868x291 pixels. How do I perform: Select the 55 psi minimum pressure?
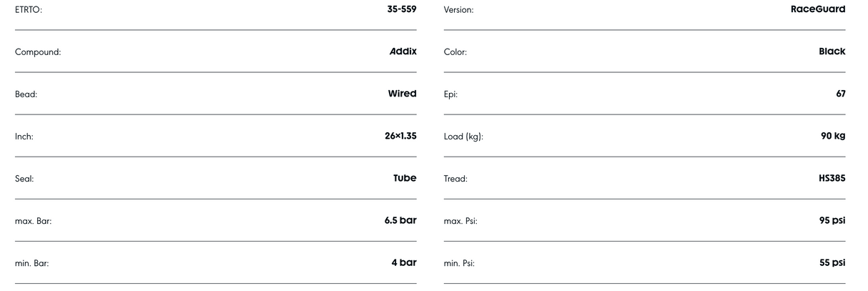[832, 262]
